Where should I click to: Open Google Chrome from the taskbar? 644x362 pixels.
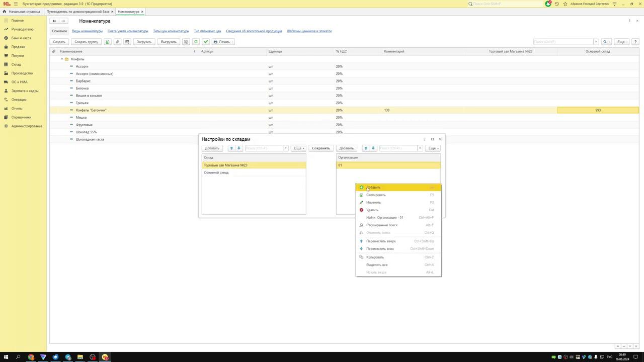pos(31,357)
